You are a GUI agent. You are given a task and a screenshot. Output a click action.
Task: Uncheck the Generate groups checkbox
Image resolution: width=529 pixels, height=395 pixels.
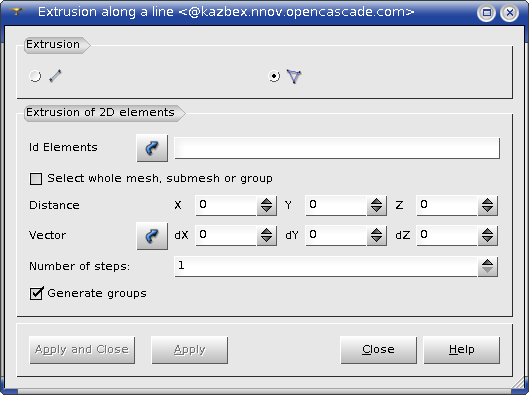tap(36, 293)
